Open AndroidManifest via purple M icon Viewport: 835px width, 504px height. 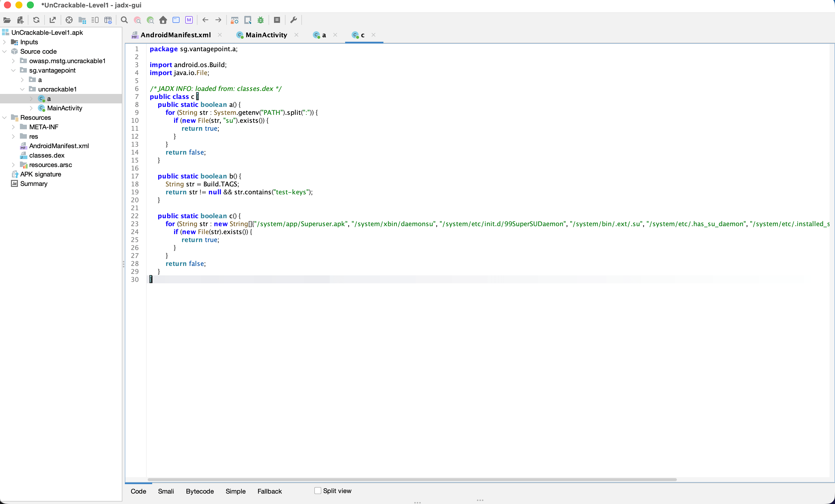[189, 20]
